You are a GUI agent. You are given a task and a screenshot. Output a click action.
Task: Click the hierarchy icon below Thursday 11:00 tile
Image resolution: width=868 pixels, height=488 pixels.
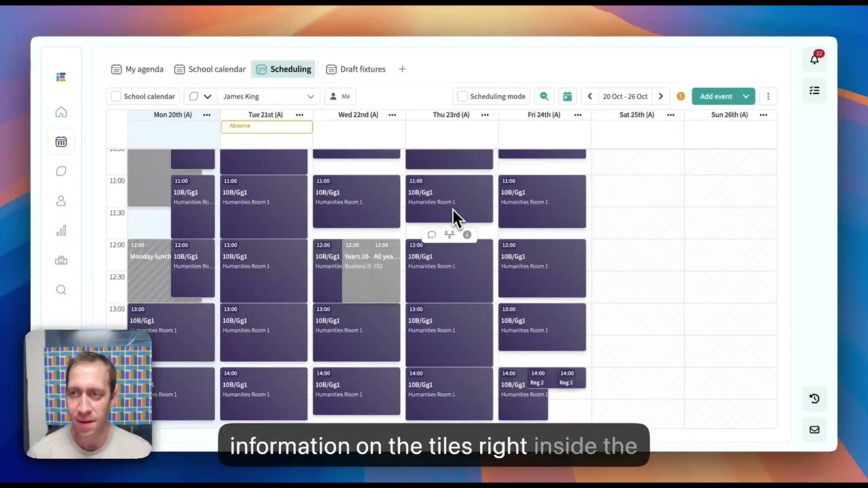tap(449, 235)
